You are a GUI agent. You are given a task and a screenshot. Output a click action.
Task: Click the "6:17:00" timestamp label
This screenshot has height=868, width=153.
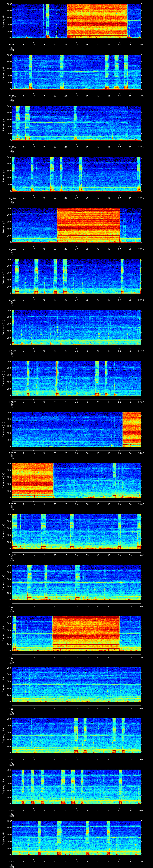12,197
